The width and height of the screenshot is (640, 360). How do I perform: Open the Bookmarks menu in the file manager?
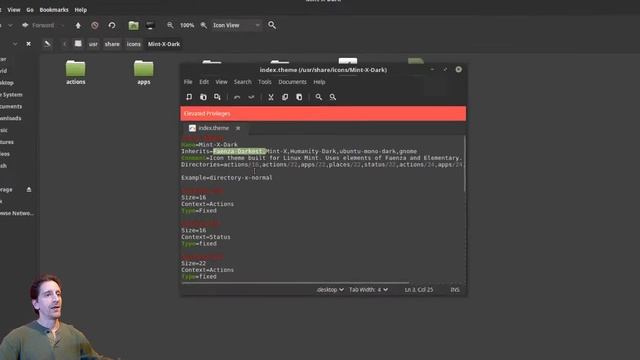pos(54,10)
